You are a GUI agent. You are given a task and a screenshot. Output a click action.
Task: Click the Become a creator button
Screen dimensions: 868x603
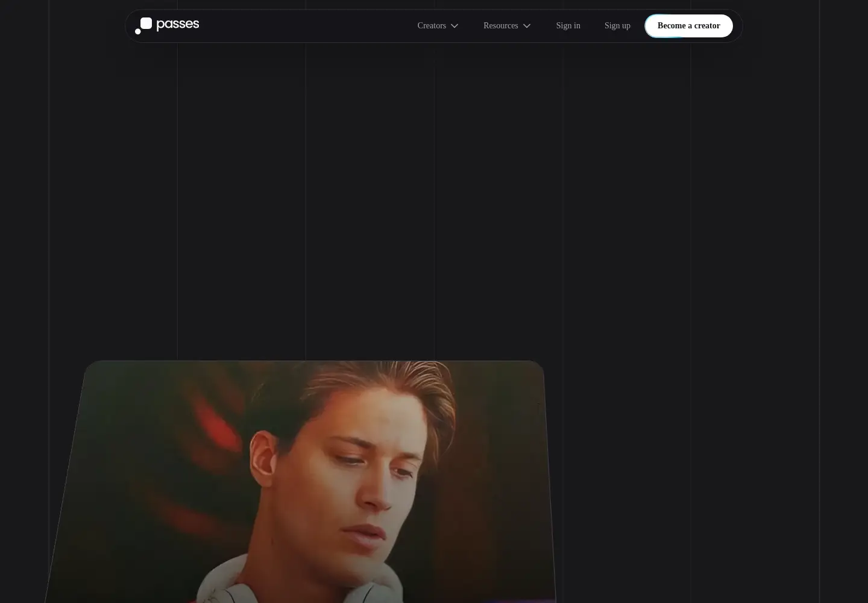tap(689, 26)
